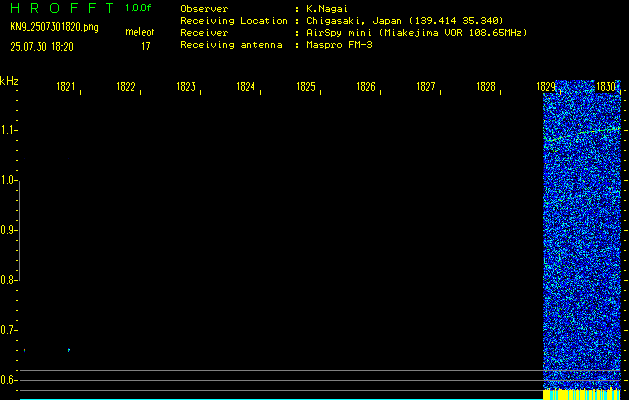The width and height of the screenshot is (629, 400).
Task: Click the Chigasaki, Japan location text
Action: point(405,21)
